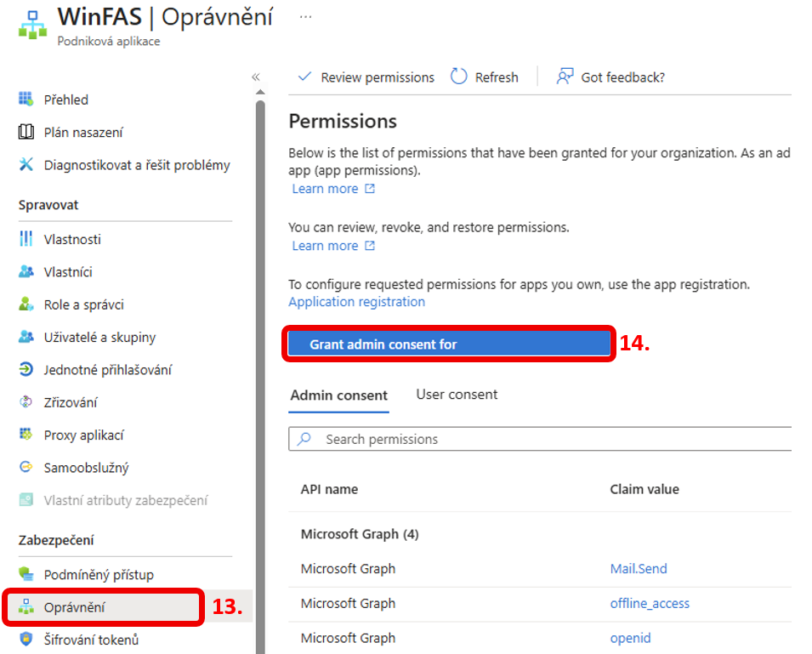Click the Search permissions input field
The height and width of the screenshot is (654, 812).
[544, 440]
